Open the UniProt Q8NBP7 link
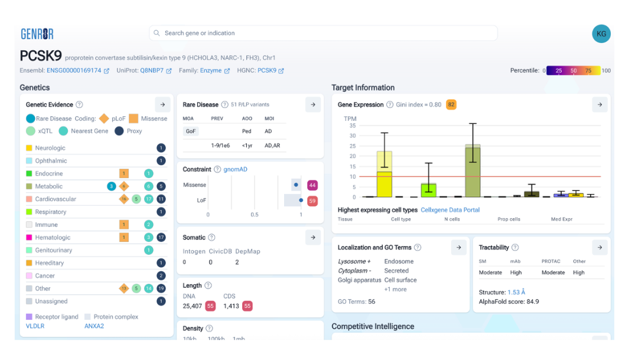Viewport: 629px width, 364px height. point(152,71)
